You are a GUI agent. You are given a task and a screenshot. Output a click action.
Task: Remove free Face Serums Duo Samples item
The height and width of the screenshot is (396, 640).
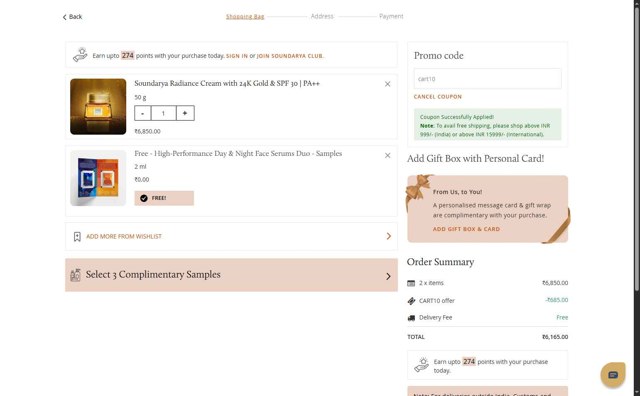[387, 156]
